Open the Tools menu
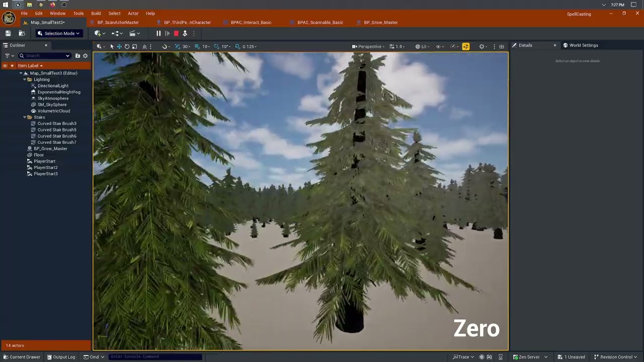 pos(78,14)
